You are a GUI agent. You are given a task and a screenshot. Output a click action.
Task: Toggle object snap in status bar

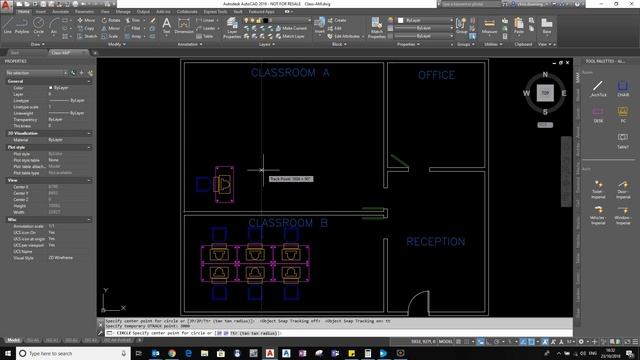(x=531, y=342)
